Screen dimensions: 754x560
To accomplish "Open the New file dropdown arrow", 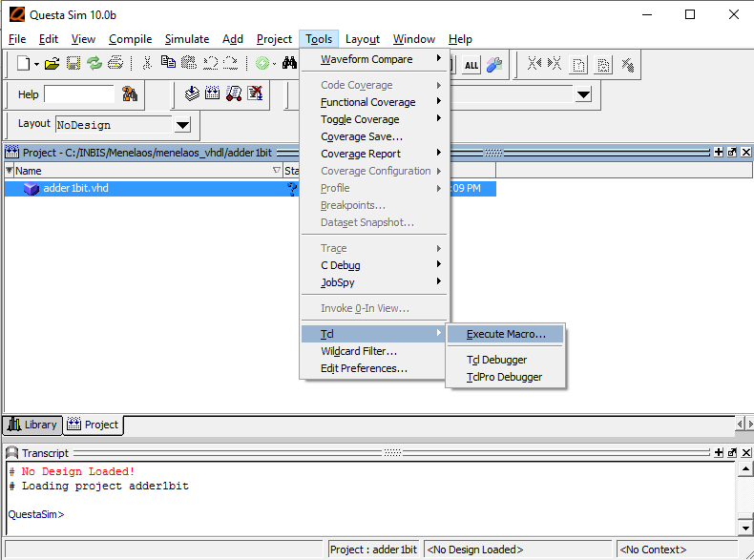I will (x=36, y=65).
